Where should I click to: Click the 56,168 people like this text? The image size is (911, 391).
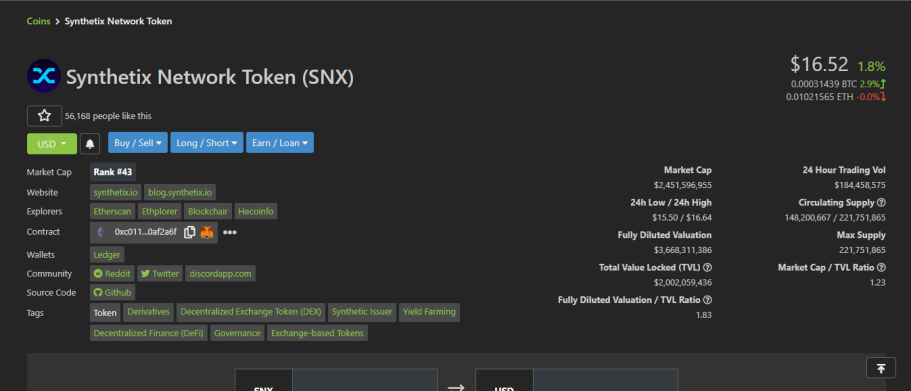point(108,116)
